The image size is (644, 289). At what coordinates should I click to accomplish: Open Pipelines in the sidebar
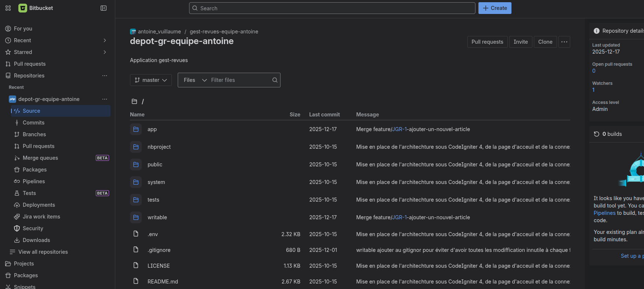tap(61, 181)
